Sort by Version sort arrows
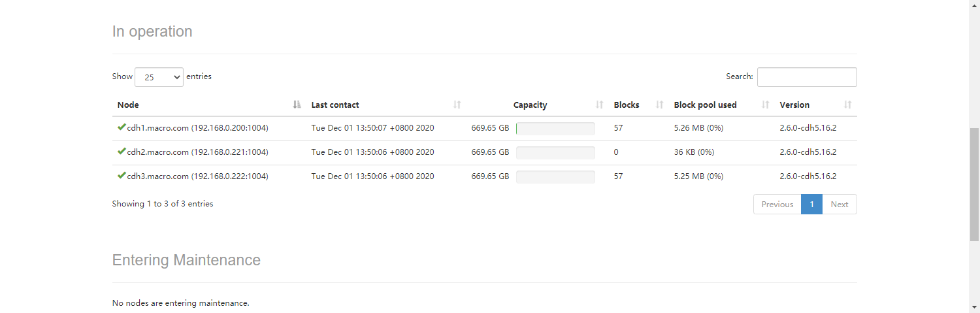Image resolution: width=980 pixels, height=313 pixels. [848, 105]
